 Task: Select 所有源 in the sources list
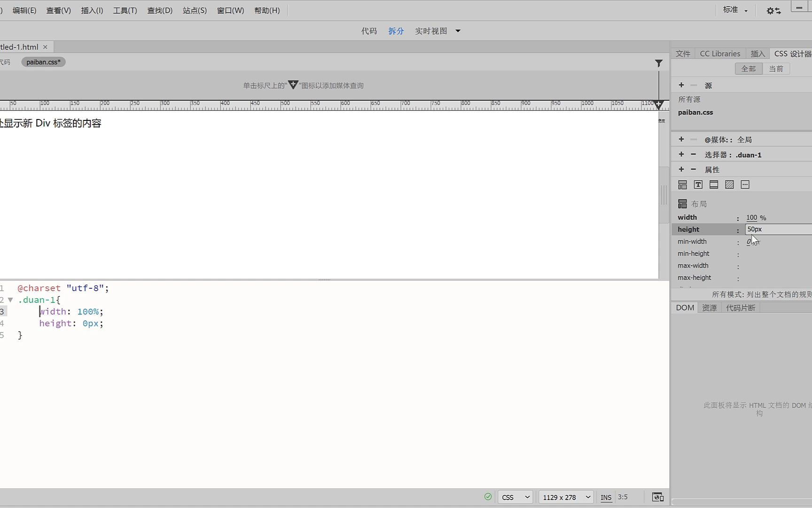[689, 99]
